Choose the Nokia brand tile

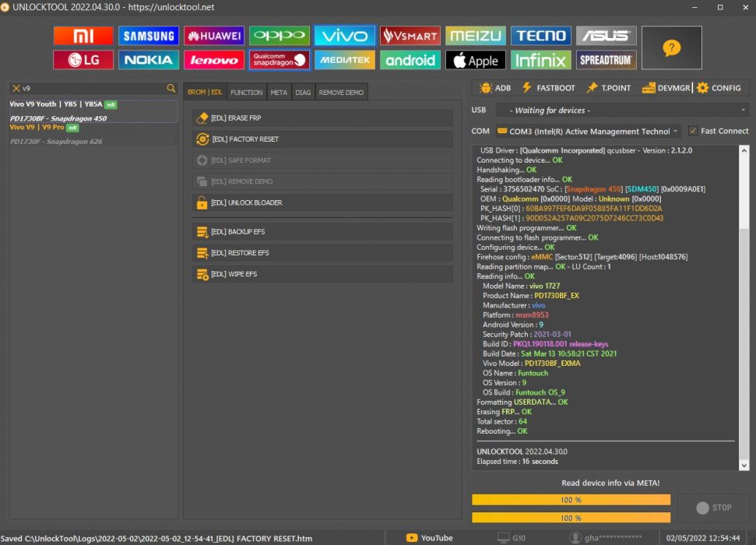149,60
